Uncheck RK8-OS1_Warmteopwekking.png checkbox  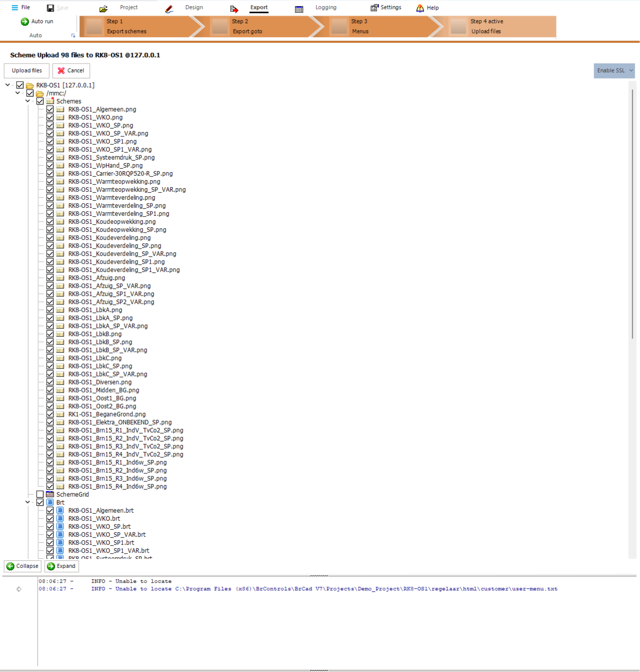[50, 181]
